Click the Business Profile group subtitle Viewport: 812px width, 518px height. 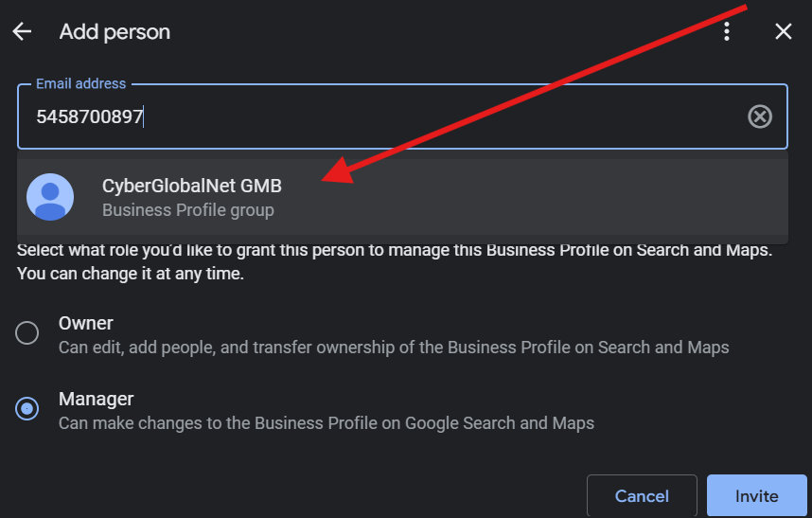(x=187, y=210)
